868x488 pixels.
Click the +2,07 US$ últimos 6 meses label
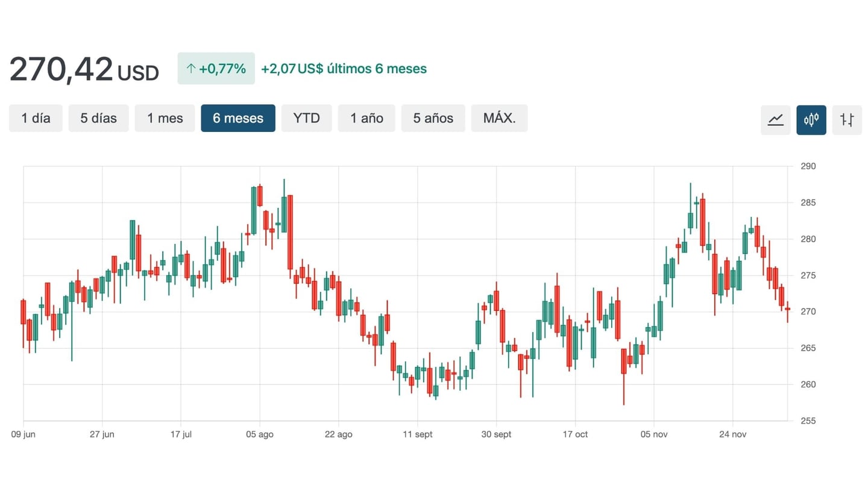point(344,68)
